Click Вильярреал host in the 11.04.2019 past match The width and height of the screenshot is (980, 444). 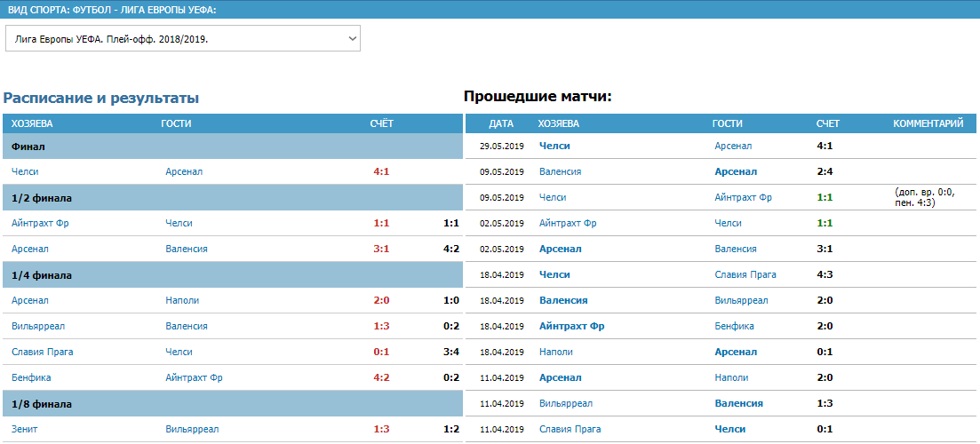[566, 403]
